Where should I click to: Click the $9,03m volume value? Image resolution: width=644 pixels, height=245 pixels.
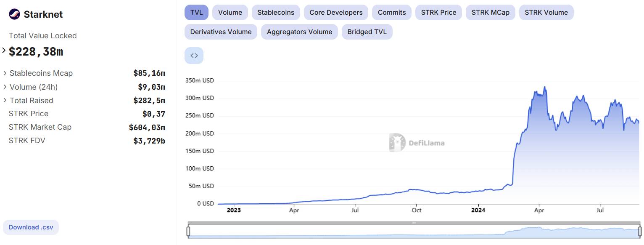coord(152,87)
